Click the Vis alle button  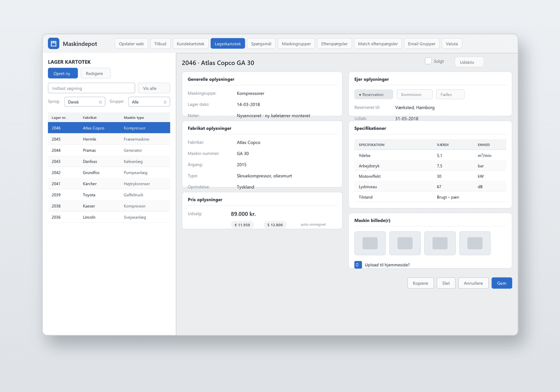154,88
